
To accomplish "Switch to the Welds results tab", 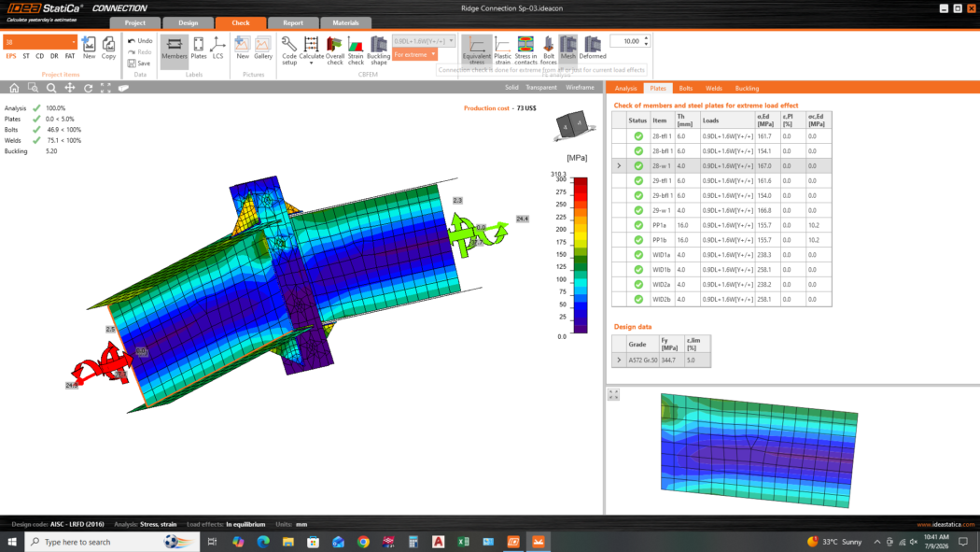I will pos(714,88).
